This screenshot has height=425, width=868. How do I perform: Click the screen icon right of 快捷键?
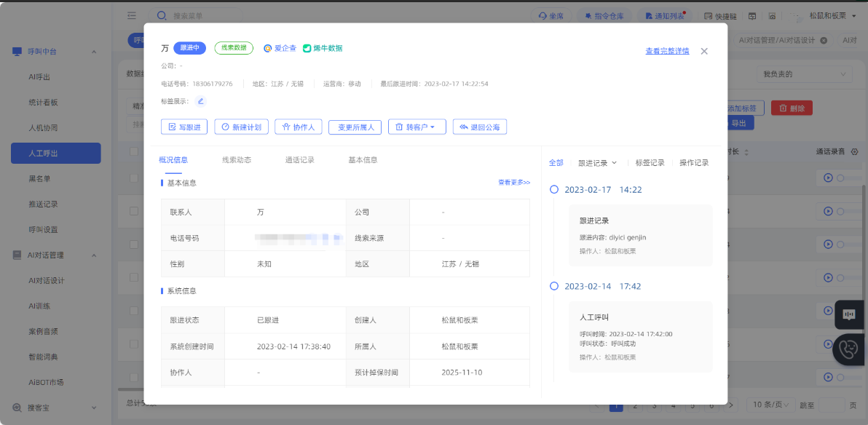click(x=752, y=16)
